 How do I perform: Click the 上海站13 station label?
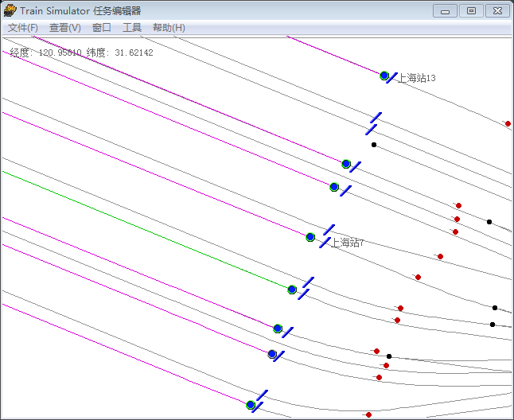coord(417,78)
